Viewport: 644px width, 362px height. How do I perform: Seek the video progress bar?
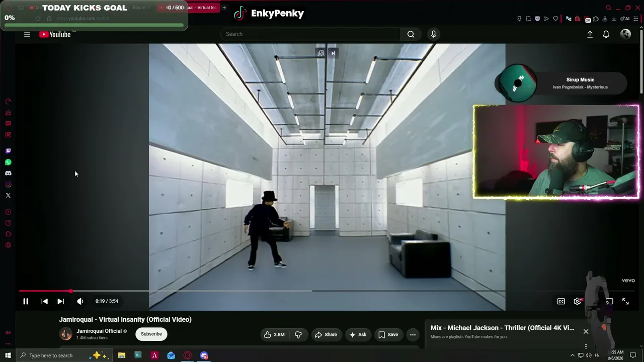point(327,291)
